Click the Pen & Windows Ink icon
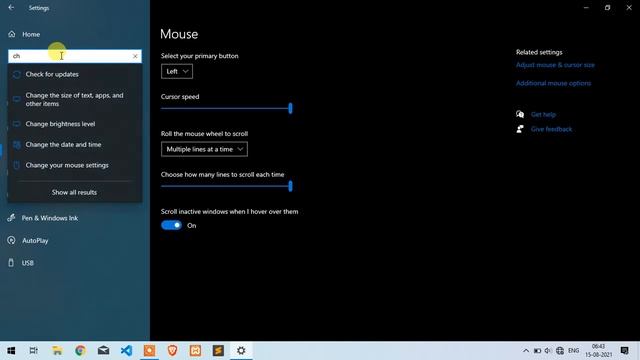The width and height of the screenshot is (640, 360). pyautogui.click(x=11, y=218)
